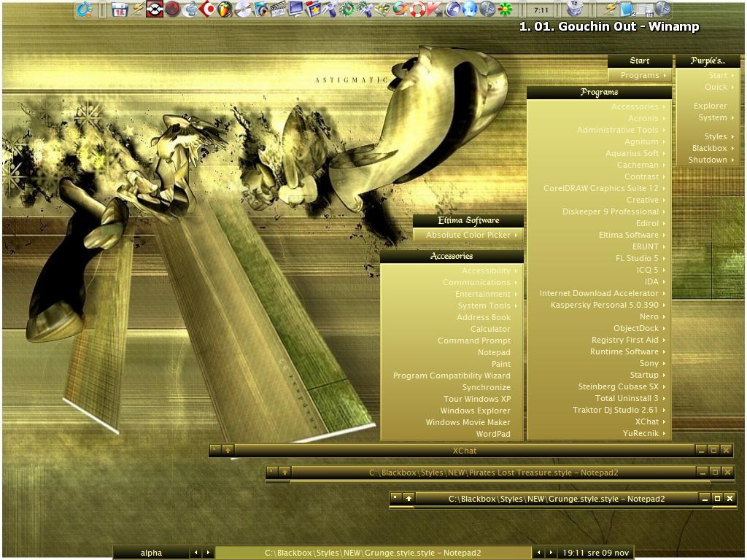747x560 pixels.
Task: Launch the red Traktor square dock icon
Action: [x=155, y=9]
